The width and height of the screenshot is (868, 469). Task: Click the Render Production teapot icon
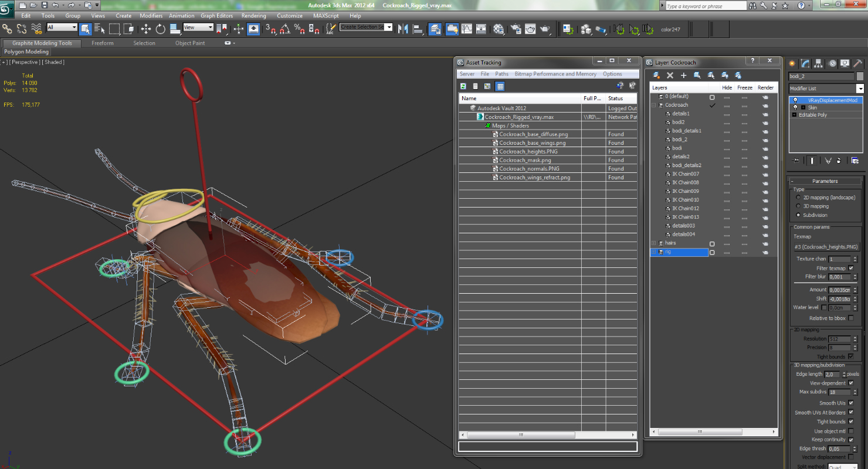pyautogui.click(x=545, y=28)
